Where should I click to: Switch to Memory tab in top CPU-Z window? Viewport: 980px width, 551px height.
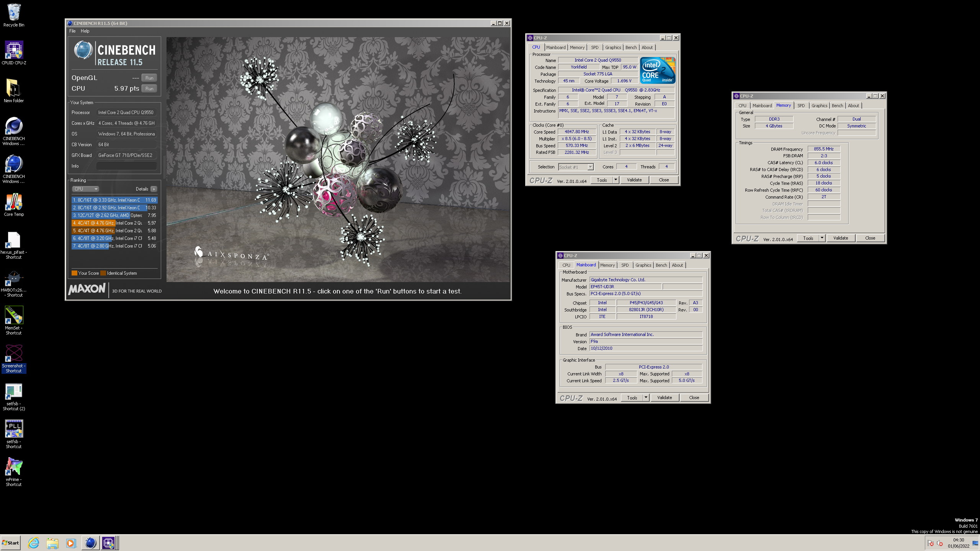tap(577, 47)
